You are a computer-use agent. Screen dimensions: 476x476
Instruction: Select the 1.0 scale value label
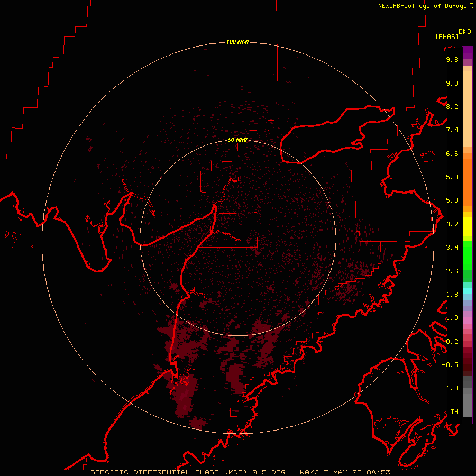pos(452,318)
